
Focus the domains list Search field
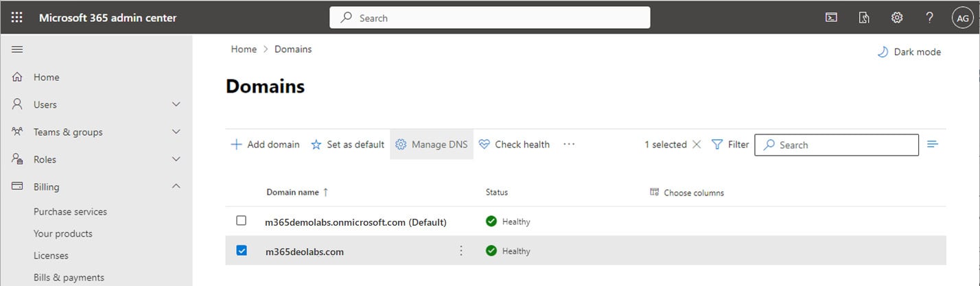837,145
